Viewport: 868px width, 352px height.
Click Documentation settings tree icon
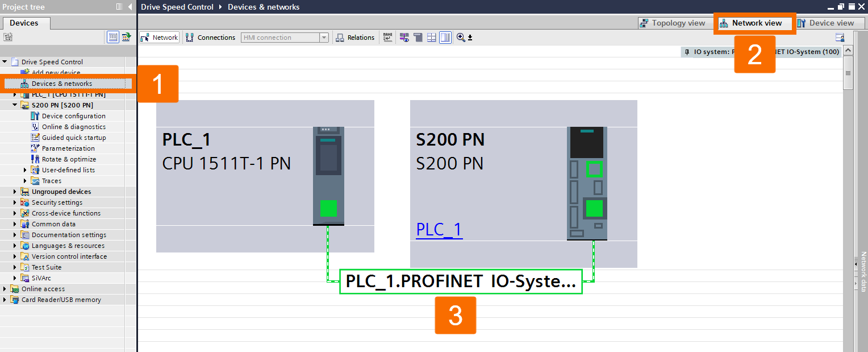(25, 235)
